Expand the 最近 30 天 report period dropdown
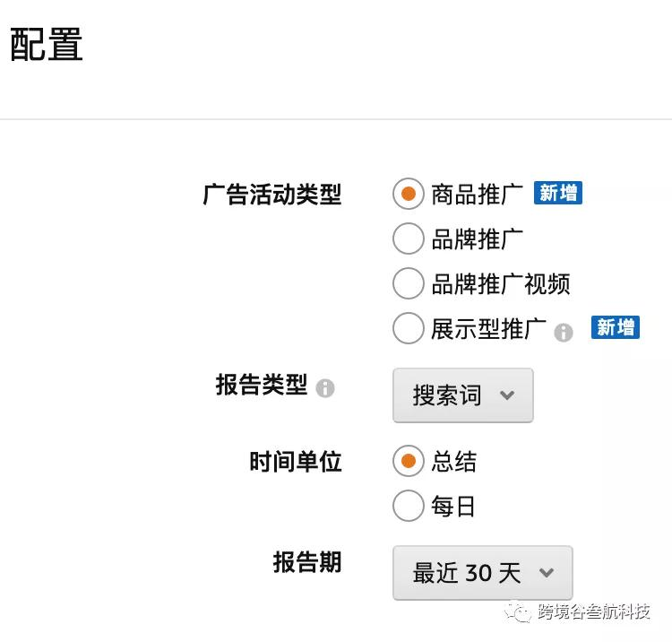The width and height of the screenshot is (672, 642). [482, 573]
